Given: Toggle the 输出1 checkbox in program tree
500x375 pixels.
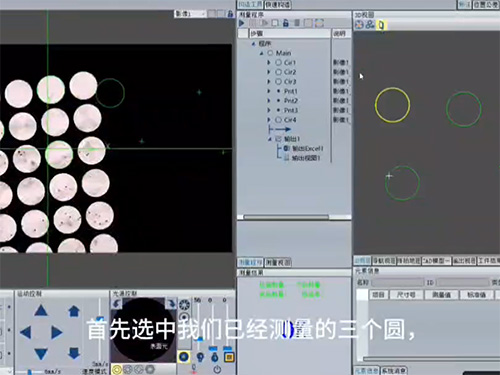Looking at the screenshot, I should (x=279, y=139).
